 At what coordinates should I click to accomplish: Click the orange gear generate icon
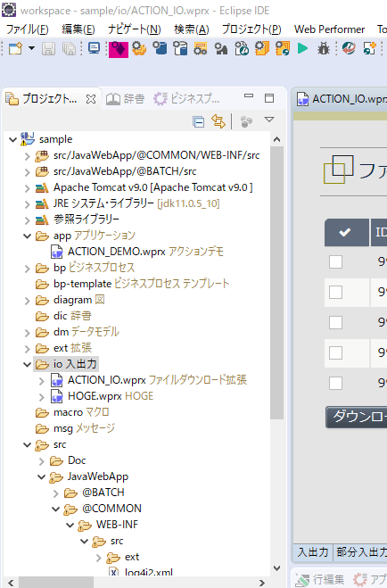coord(139,49)
